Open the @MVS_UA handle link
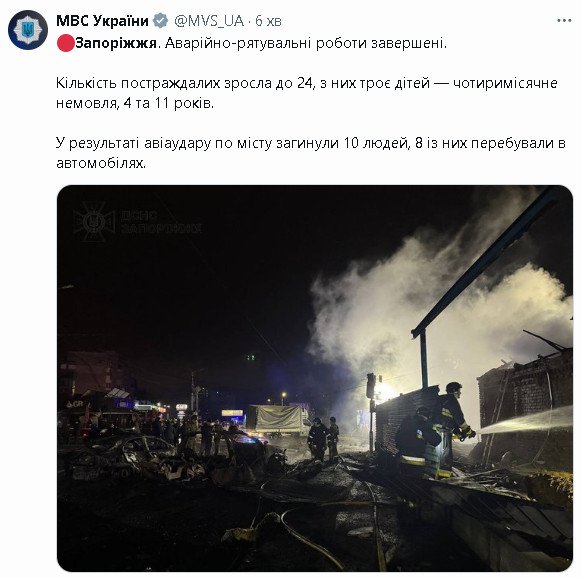Image resolution: width=581 pixels, height=578 pixels. pos(209,21)
